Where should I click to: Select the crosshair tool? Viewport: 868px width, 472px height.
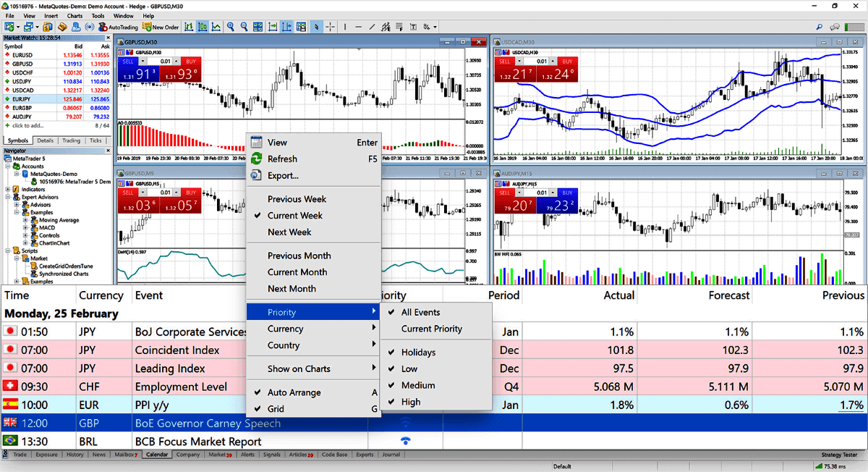click(330, 27)
